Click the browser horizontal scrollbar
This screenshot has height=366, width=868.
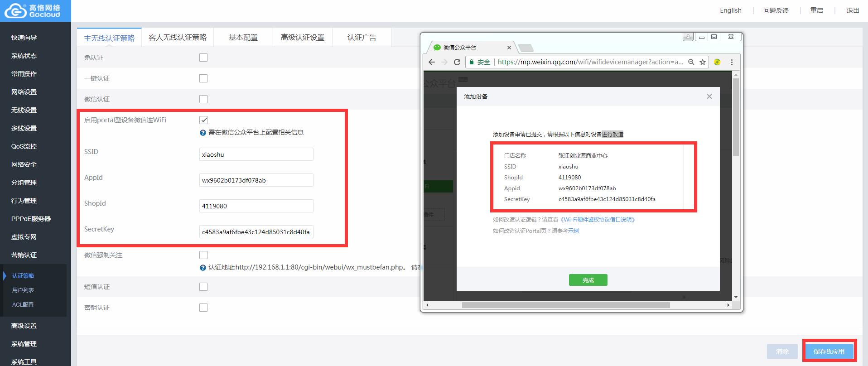[565, 305]
